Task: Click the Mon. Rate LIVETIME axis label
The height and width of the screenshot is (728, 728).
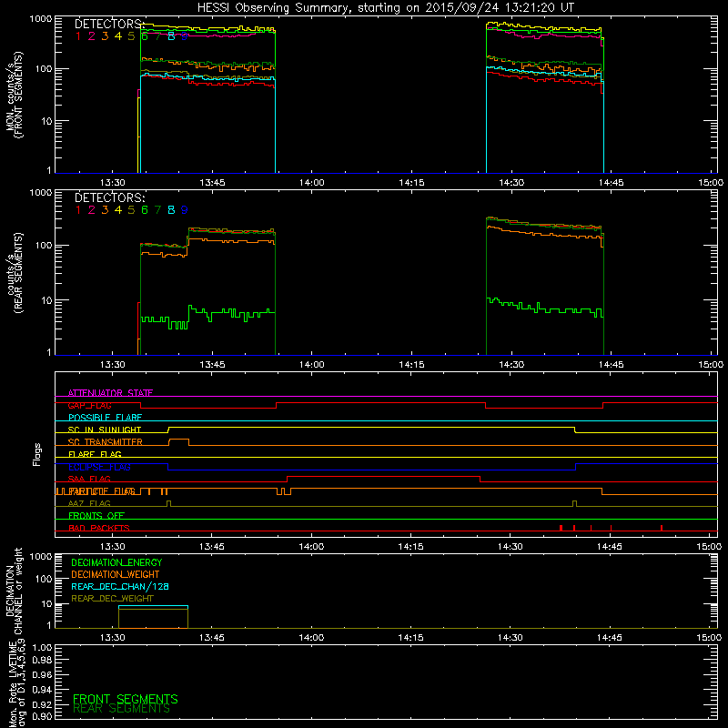Action: [x=16, y=682]
